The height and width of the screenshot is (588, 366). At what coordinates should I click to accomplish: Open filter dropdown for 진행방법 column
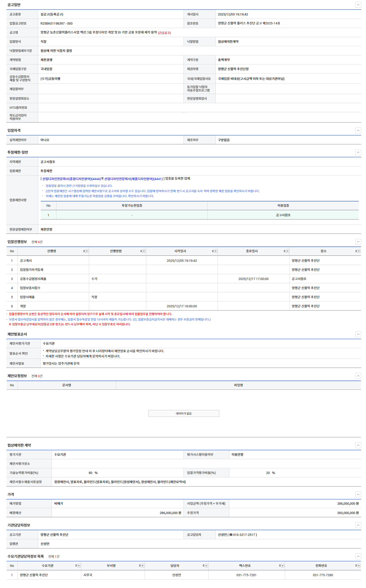click(x=144, y=251)
